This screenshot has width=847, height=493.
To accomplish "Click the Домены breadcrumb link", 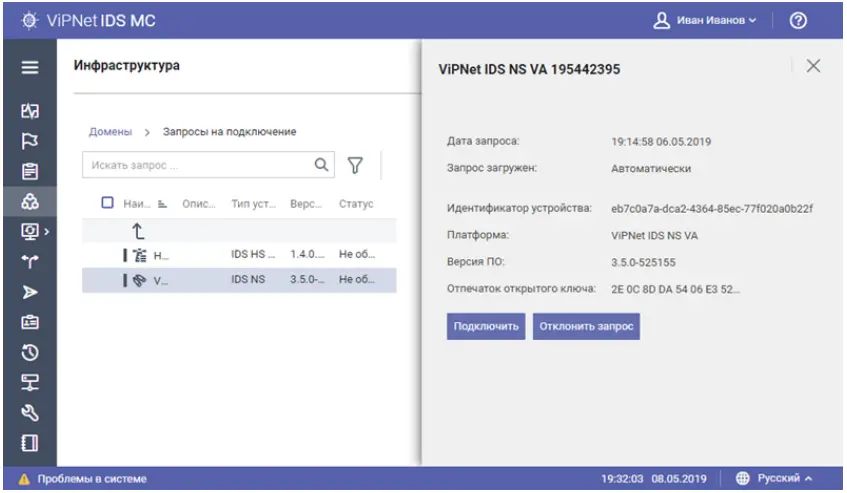I will [110, 132].
